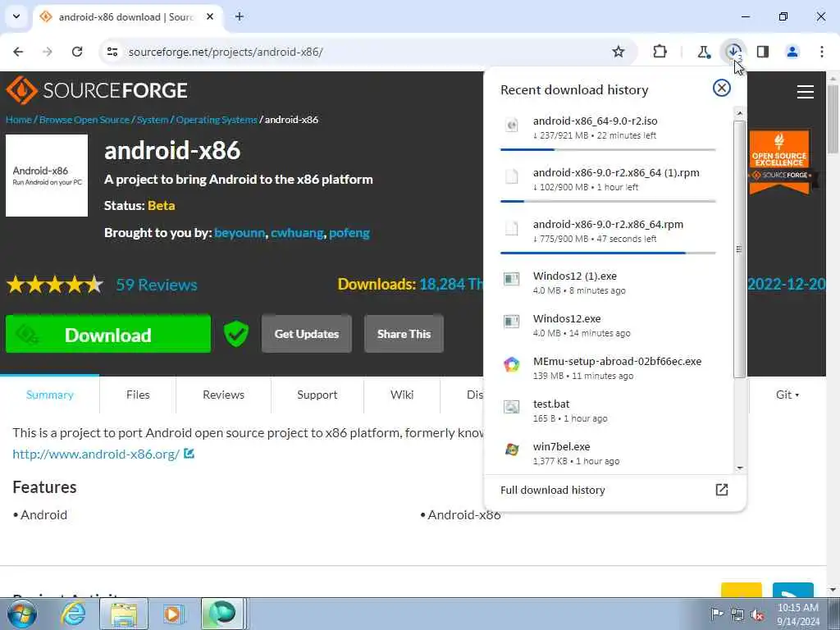
Task: Switch to the Reviews tab
Action: [x=223, y=395]
